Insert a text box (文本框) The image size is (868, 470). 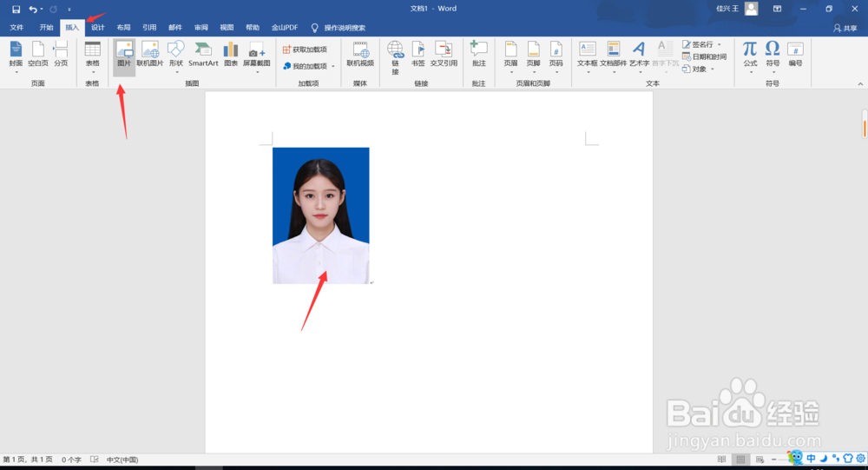(x=588, y=56)
